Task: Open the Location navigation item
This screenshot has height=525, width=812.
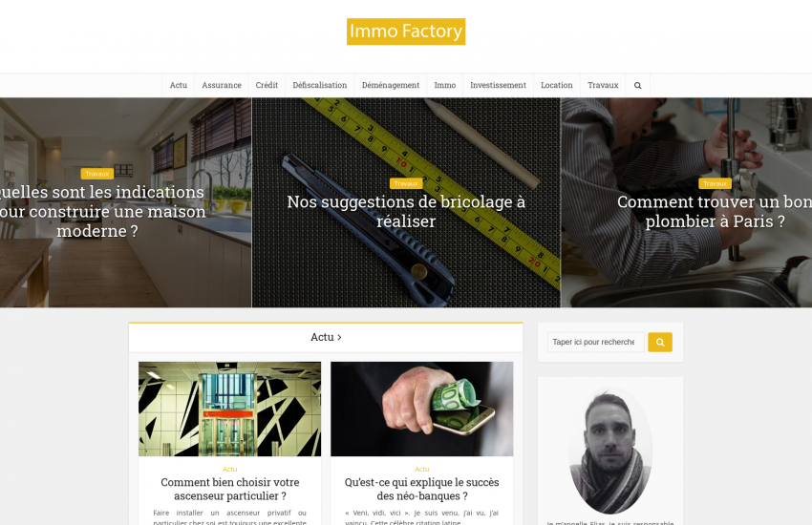Action: 557,85
